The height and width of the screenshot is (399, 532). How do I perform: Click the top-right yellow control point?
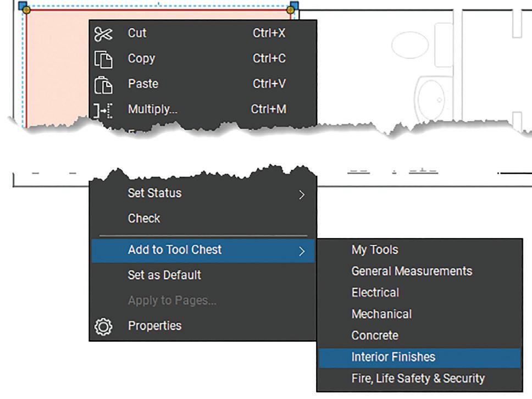click(290, 9)
